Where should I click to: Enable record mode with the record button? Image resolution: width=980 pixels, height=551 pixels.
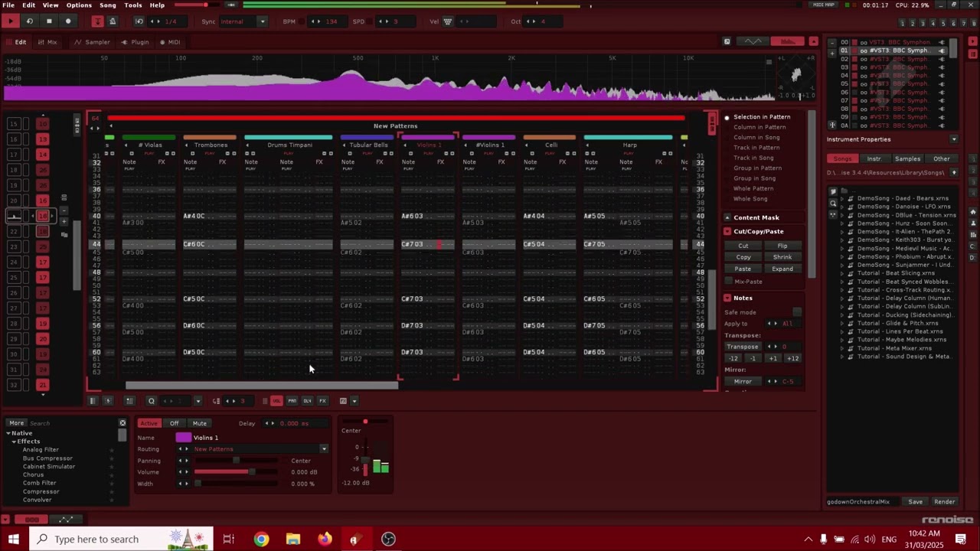pyautogui.click(x=68, y=21)
